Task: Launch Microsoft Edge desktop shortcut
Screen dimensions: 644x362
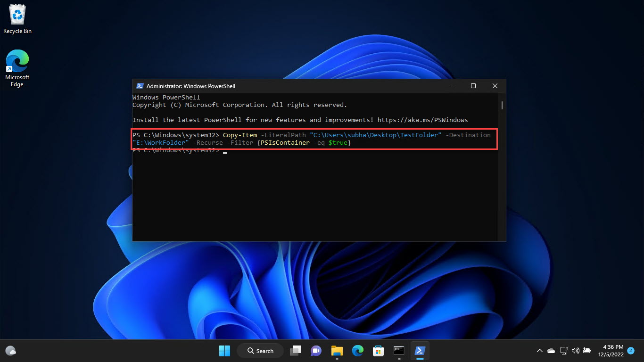Action: [x=17, y=63]
